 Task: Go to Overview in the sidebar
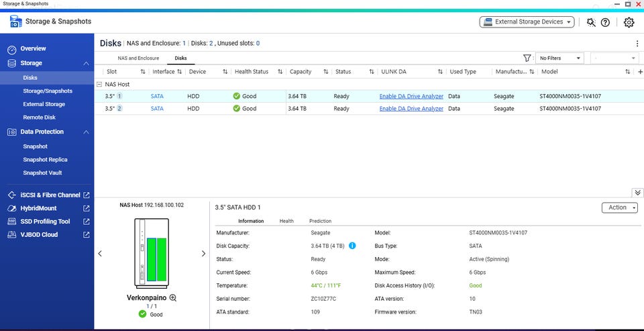tap(34, 48)
